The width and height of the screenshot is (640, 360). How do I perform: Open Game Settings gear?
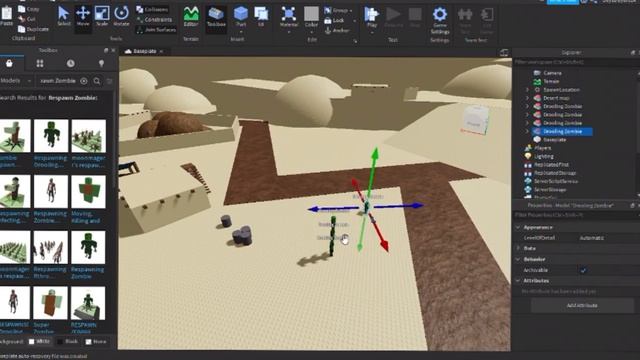[x=440, y=20]
